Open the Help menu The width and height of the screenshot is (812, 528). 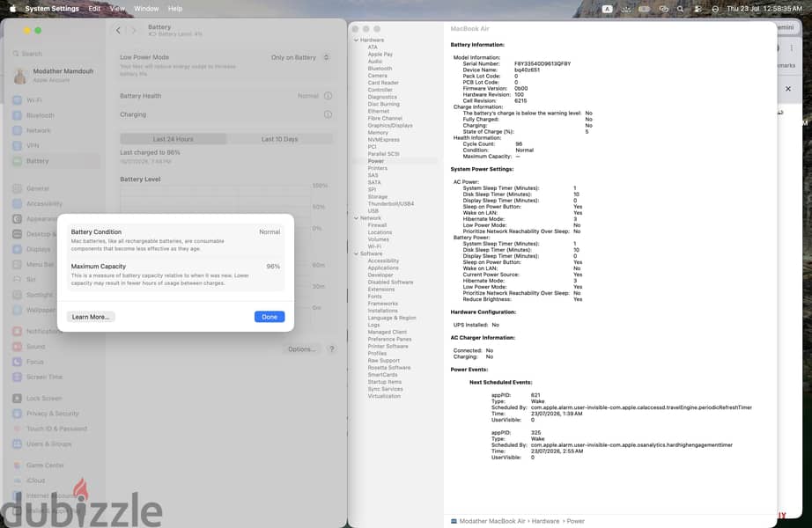coord(175,8)
